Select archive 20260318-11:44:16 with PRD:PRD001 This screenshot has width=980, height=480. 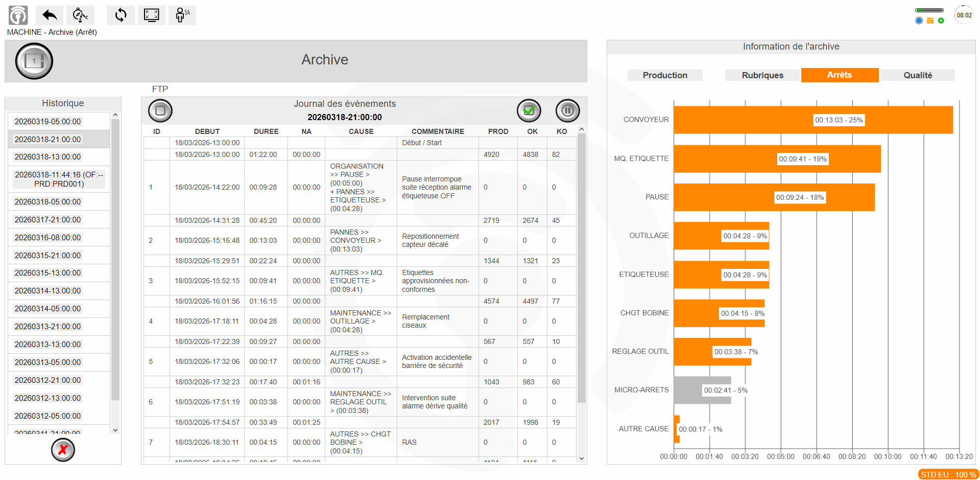tap(59, 179)
